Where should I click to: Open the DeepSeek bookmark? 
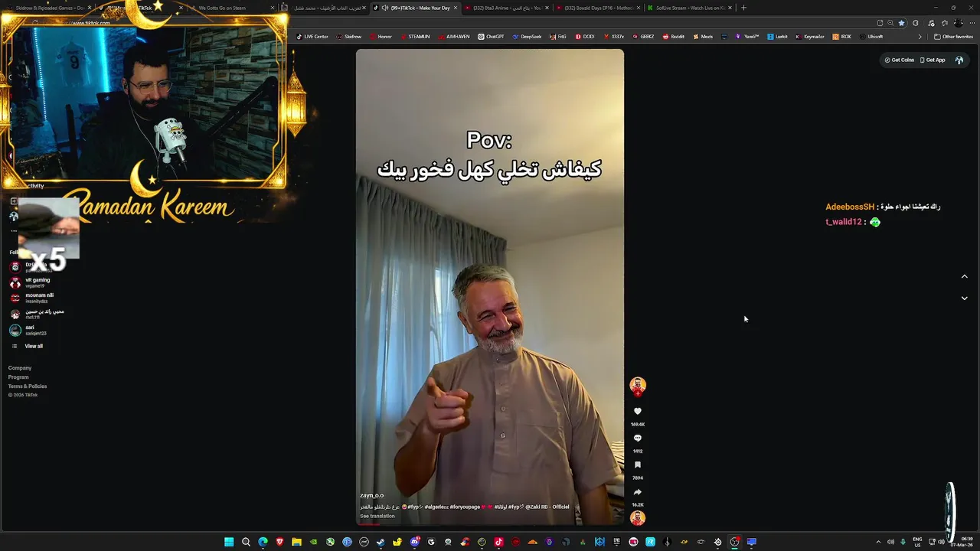tap(527, 37)
